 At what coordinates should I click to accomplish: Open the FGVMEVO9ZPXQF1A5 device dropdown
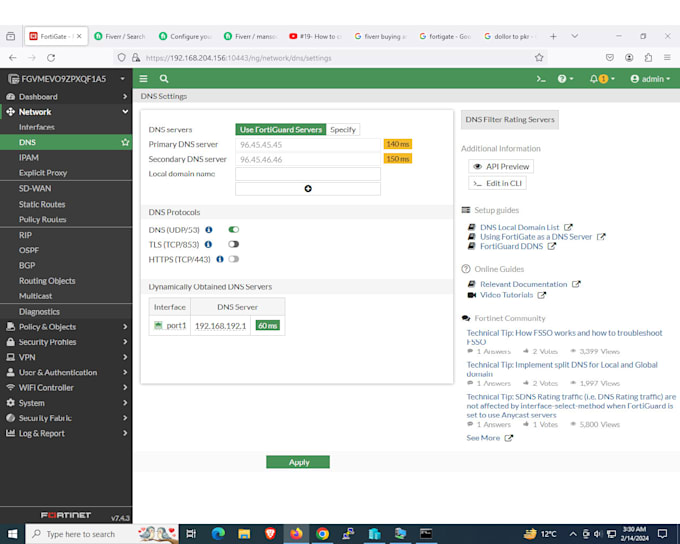66,79
